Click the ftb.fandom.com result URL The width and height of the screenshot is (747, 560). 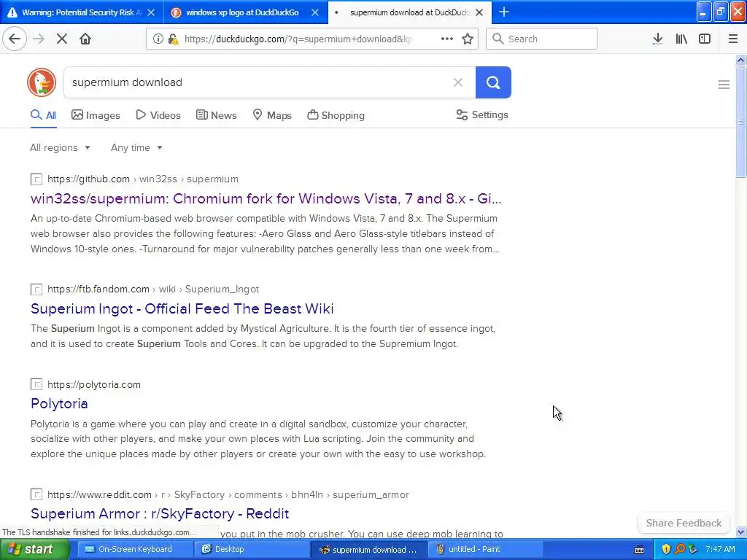click(153, 289)
